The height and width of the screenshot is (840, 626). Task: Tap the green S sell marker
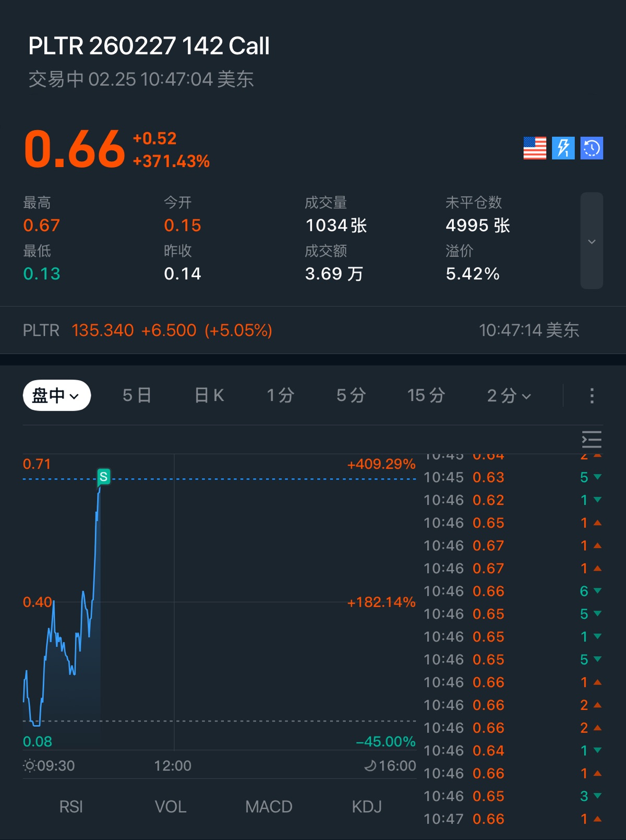click(x=104, y=477)
